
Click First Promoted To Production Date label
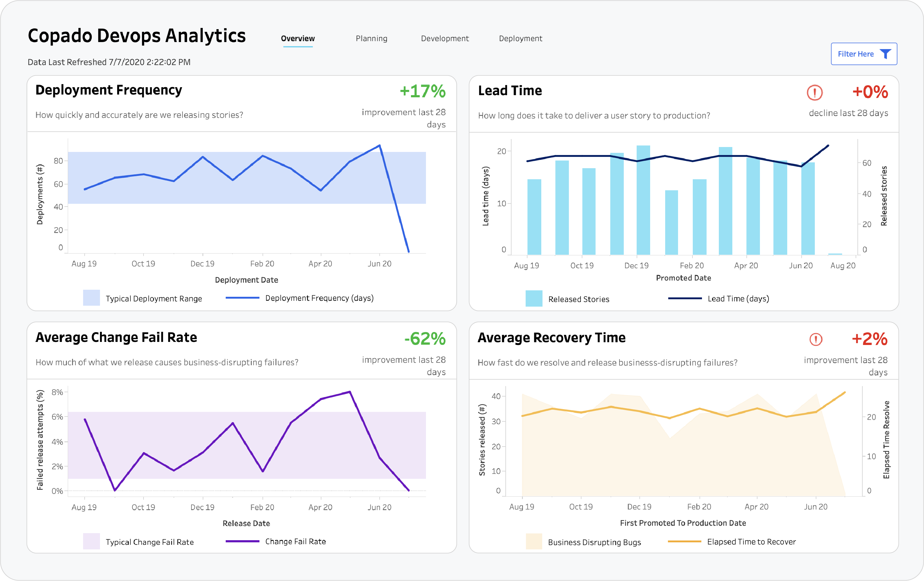683,523
